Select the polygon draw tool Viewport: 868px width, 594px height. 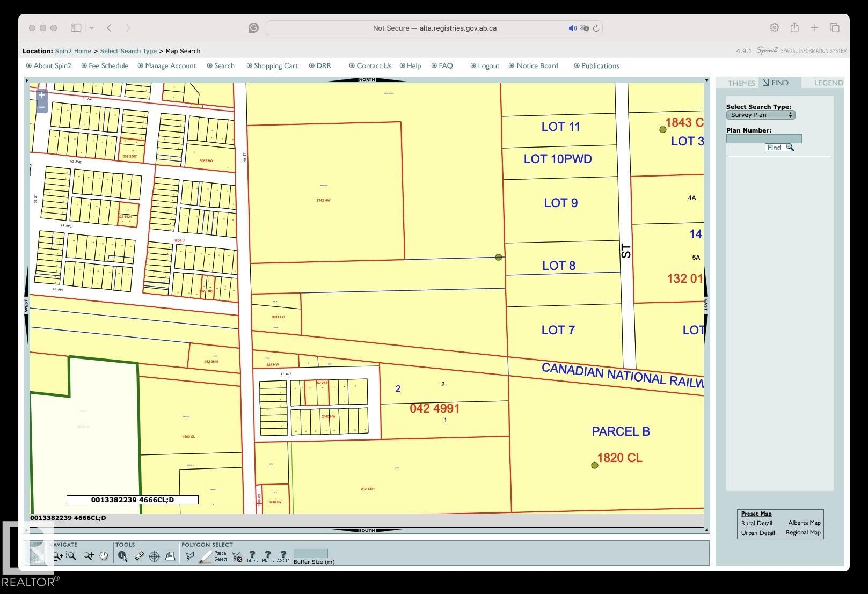tap(189, 556)
